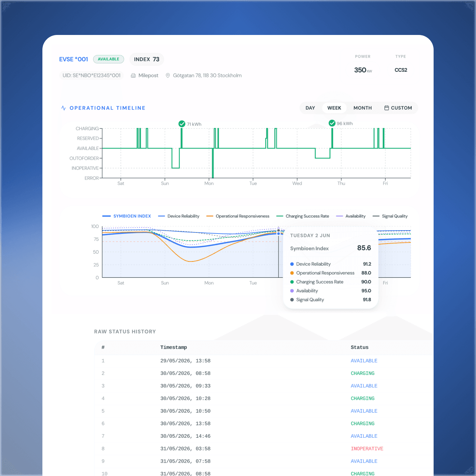Click the Device Reliability 91.2 tooltip row
476x476 pixels.
[331, 264]
